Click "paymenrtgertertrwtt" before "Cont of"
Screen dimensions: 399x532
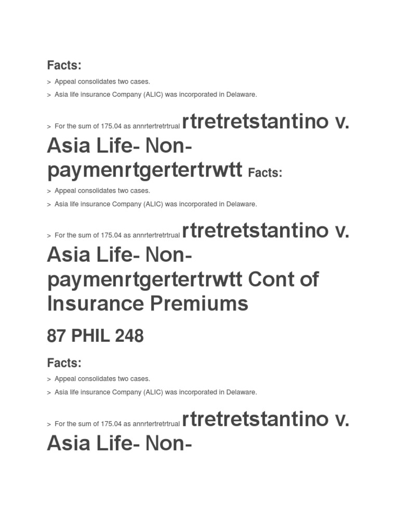tap(144, 280)
